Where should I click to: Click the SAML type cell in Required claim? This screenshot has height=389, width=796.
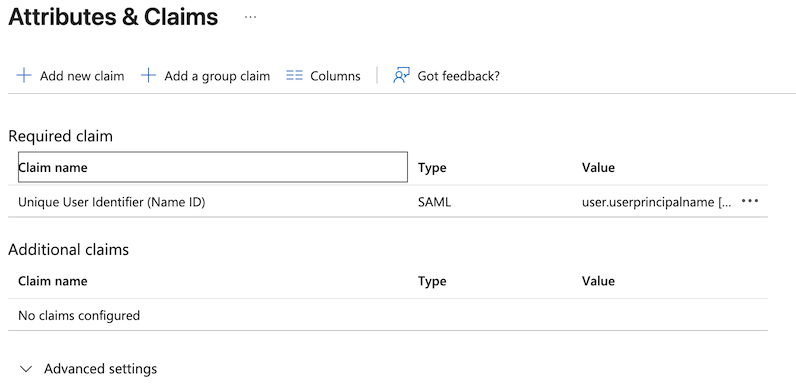click(435, 202)
